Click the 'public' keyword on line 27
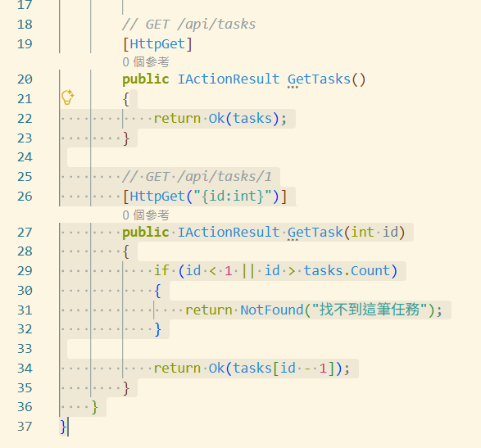The image size is (481, 448). coord(146,233)
